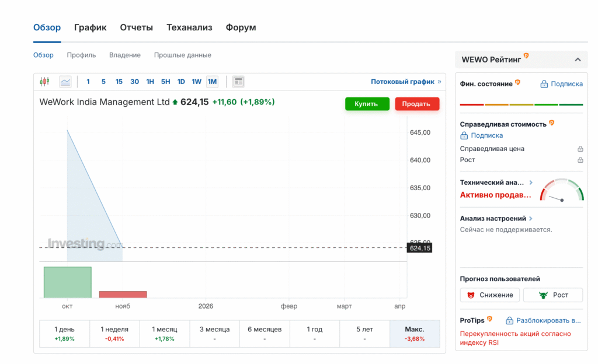Viewport: 598px width, 364px height.
Task: Select the candlestick chart type icon
Action: pyautogui.click(x=44, y=82)
